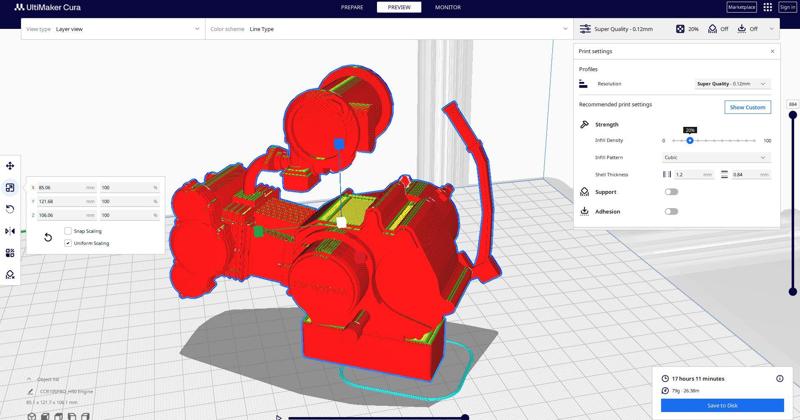The height and width of the screenshot is (420, 800).
Task: Click the top layer slider handle
Action: (x=793, y=115)
